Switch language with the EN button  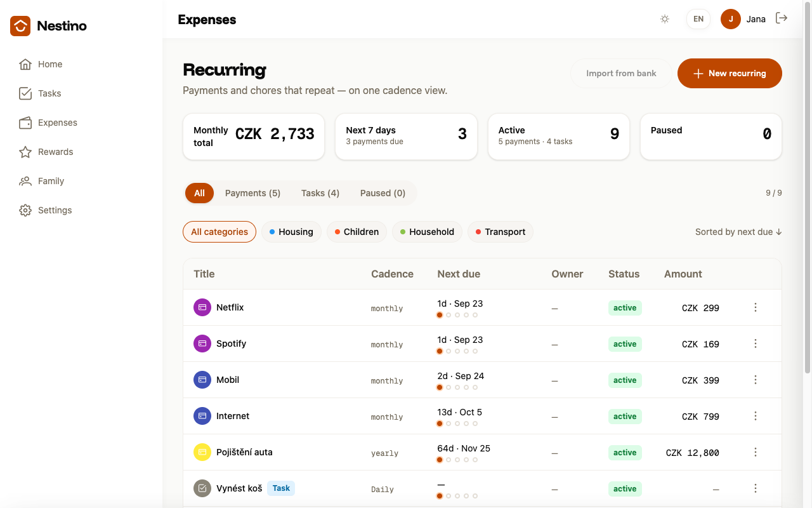(x=698, y=19)
